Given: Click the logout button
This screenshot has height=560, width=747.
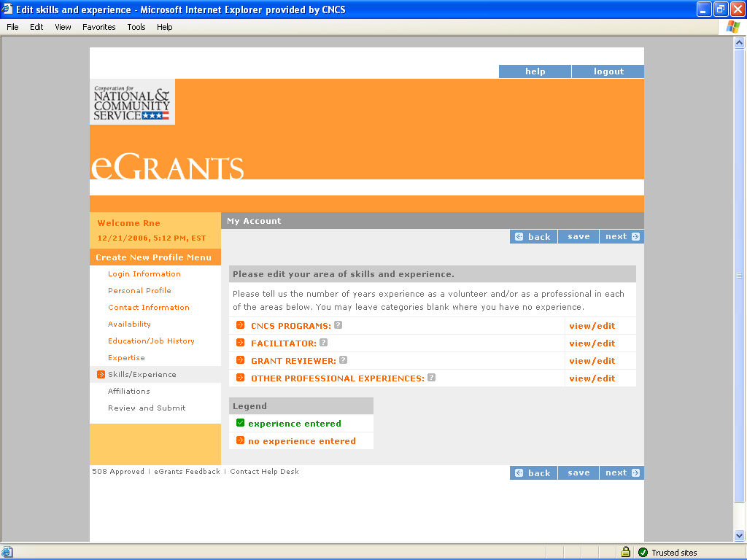Looking at the screenshot, I should pos(608,71).
